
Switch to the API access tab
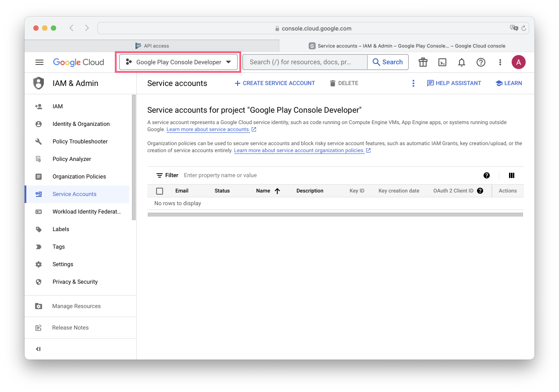point(152,46)
